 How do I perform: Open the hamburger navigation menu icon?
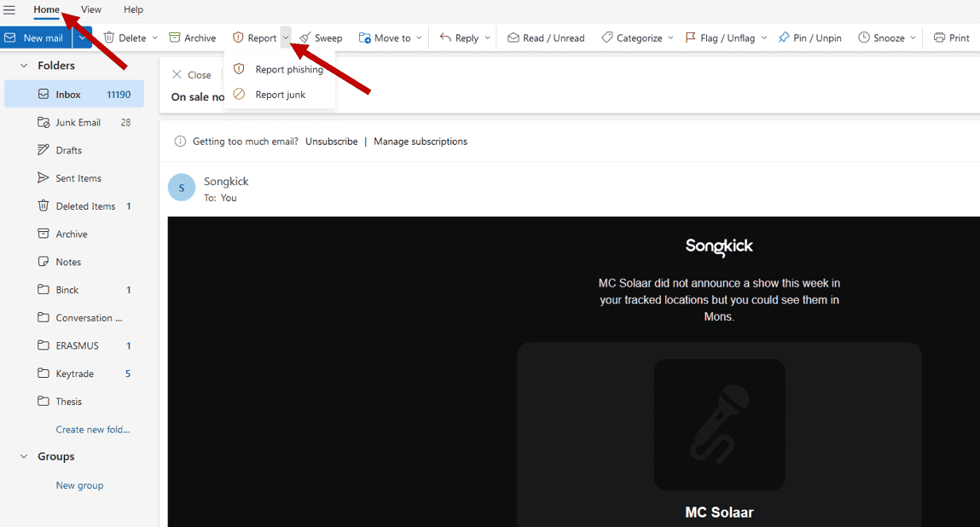point(9,9)
